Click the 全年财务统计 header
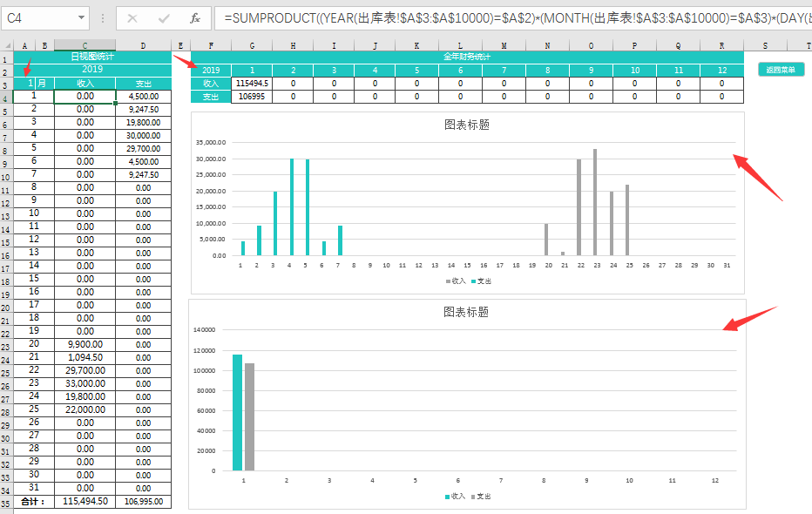 point(467,57)
